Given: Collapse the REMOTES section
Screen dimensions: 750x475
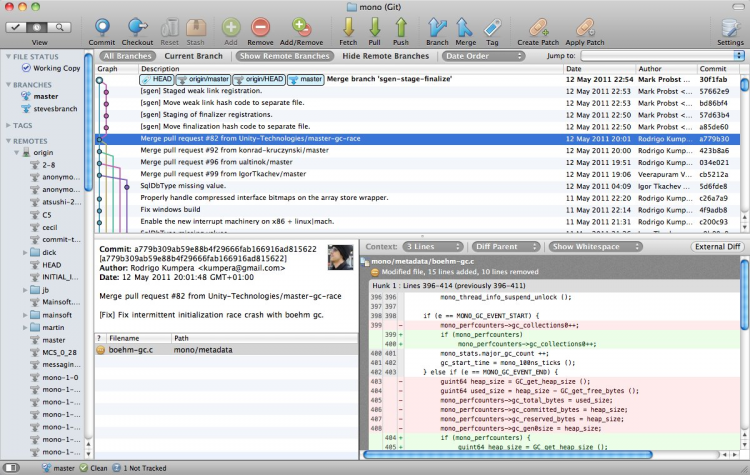Looking at the screenshot, I should coord(10,142).
